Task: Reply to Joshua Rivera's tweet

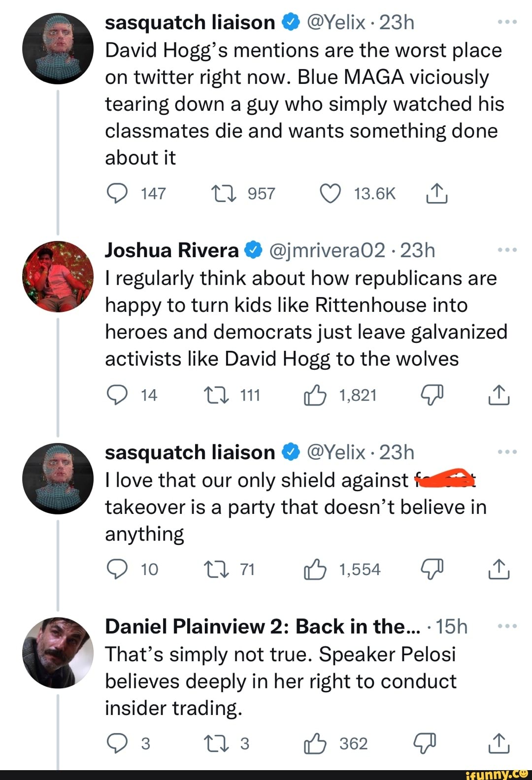Action: pyautogui.click(x=117, y=395)
